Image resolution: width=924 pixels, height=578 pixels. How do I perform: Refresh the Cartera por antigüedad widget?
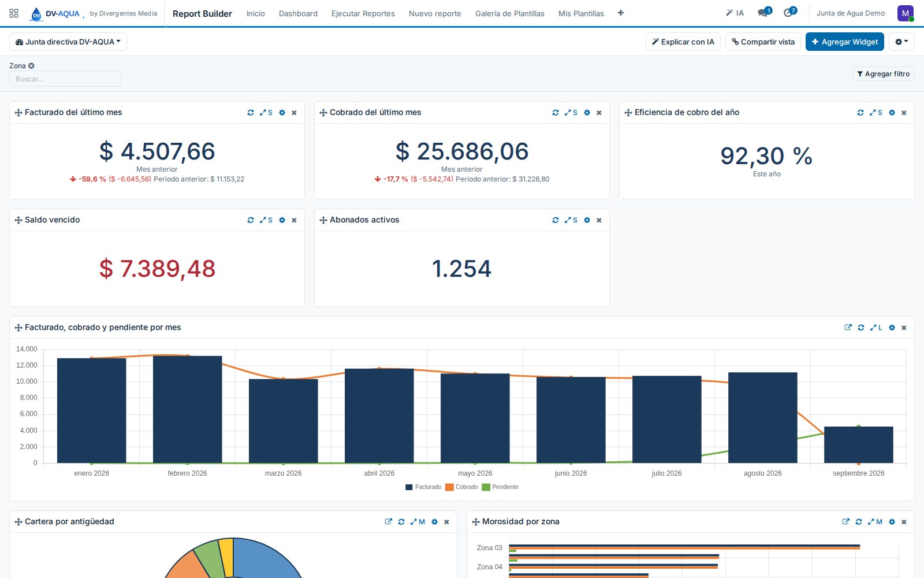point(401,522)
